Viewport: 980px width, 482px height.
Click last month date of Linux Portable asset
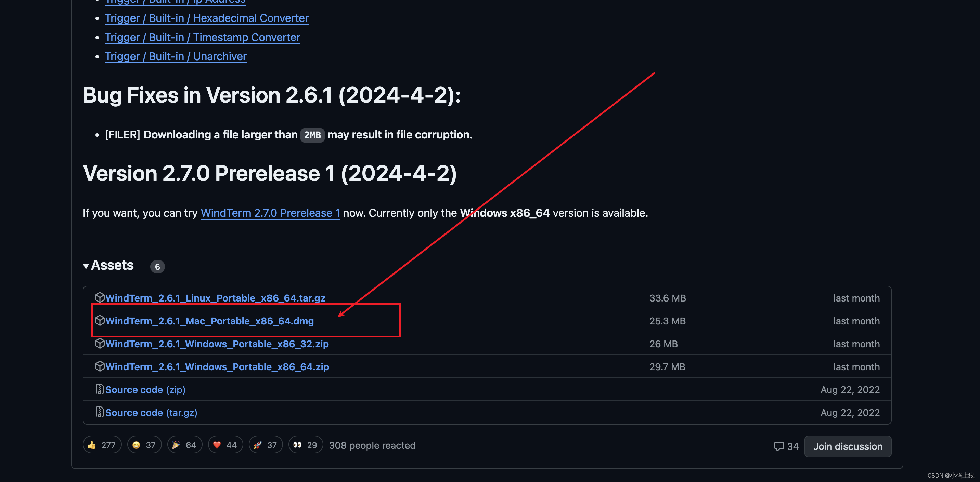coord(856,298)
